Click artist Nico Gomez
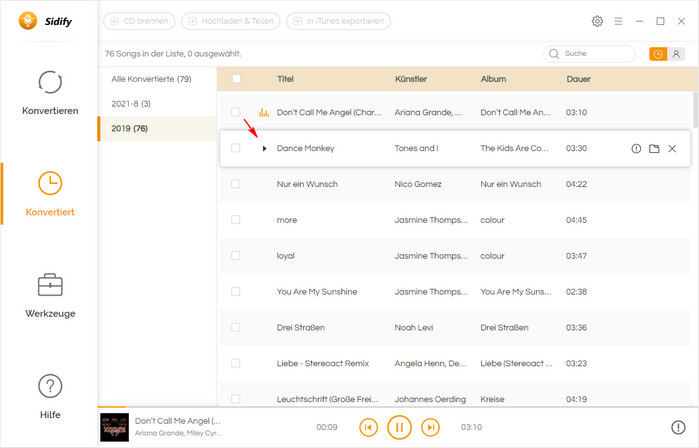 click(418, 184)
